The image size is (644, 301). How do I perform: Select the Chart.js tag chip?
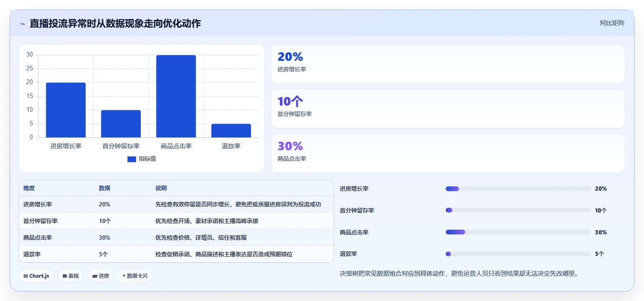[36, 276]
